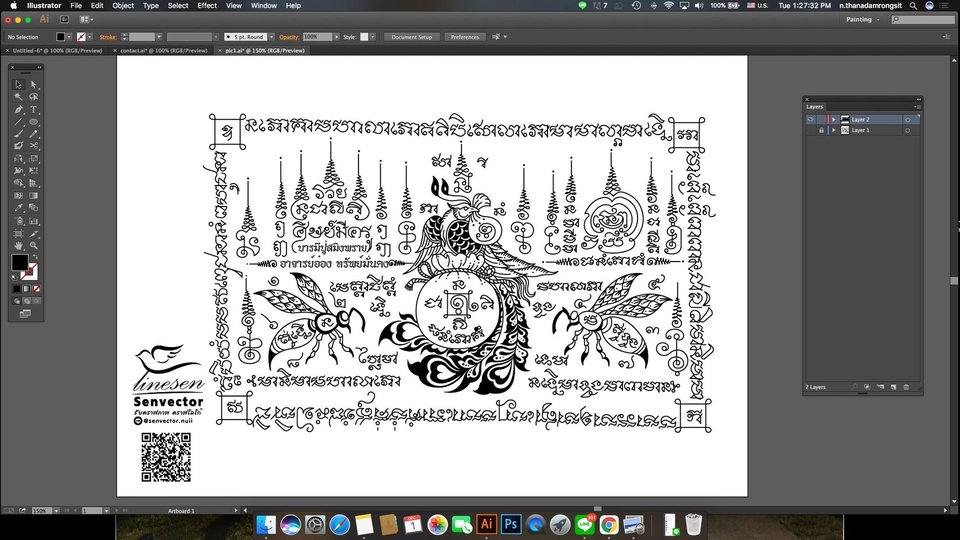Expand Layer 1 disclosure triangle
Image resolution: width=960 pixels, height=540 pixels.
(833, 130)
